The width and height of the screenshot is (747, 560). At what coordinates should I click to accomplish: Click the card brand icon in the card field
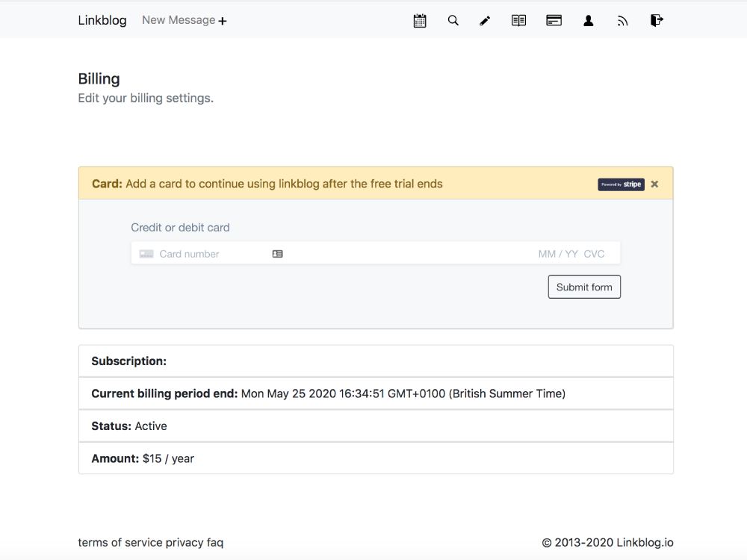coord(146,254)
